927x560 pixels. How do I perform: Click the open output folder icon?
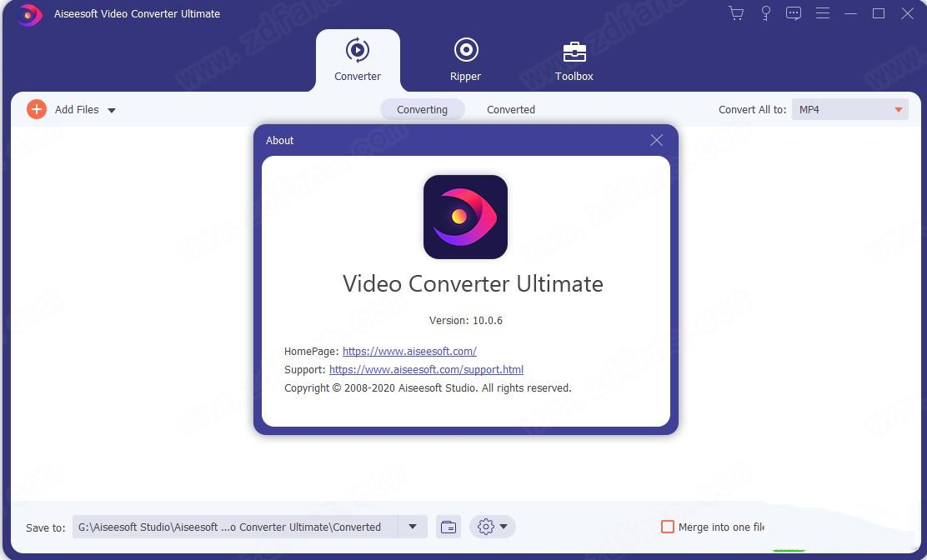448,527
